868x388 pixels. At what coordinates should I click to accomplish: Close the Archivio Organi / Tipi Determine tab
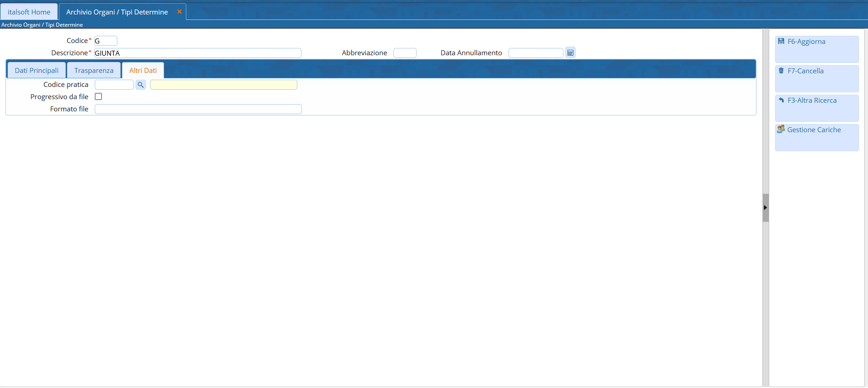(x=179, y=12)
